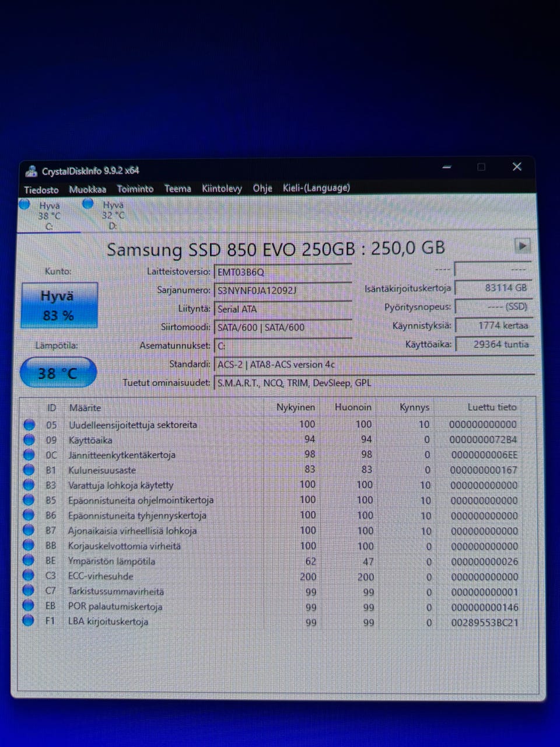Open the Ohje menu
This screenshot has width=560, height=747.
pos(262,188)
